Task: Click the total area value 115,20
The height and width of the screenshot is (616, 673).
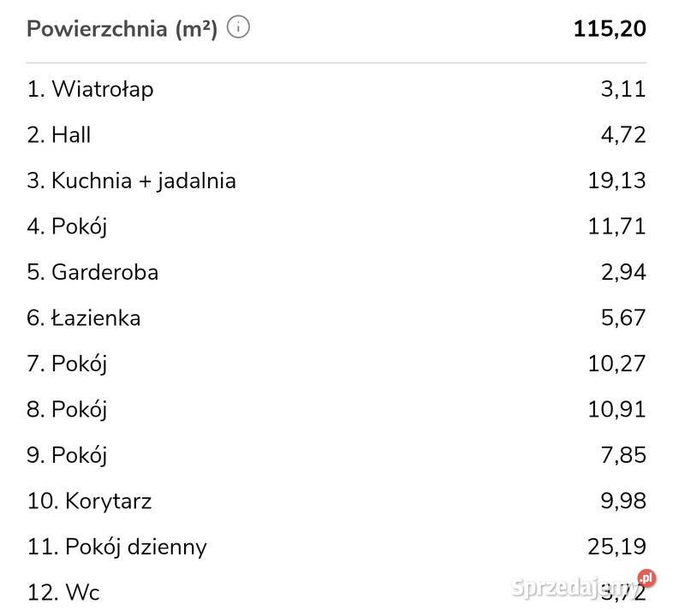Action: pos(609,28)
